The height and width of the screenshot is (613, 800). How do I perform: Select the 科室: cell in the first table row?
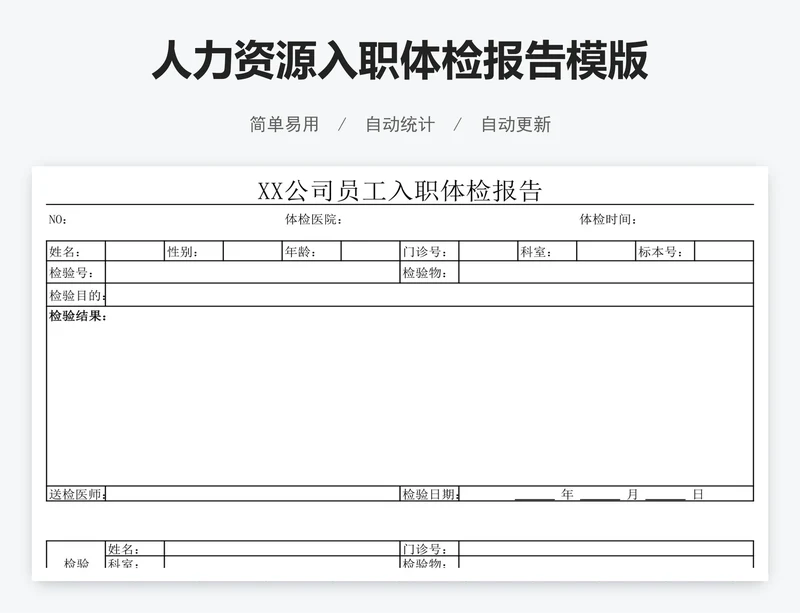click(x=547, y=251)
